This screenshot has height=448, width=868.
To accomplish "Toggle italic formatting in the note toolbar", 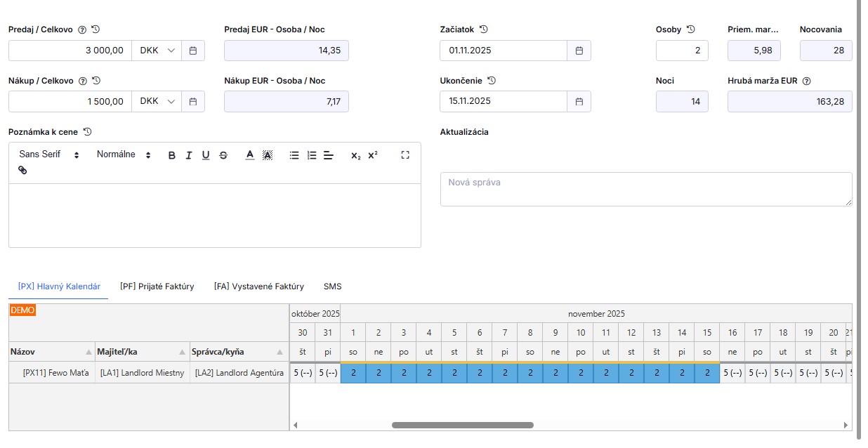I will [189, 155].
